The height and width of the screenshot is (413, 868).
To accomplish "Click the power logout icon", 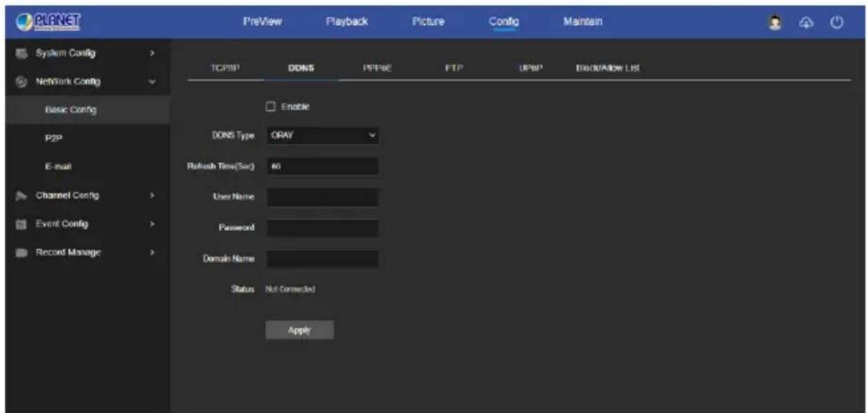I will (836, 23).
